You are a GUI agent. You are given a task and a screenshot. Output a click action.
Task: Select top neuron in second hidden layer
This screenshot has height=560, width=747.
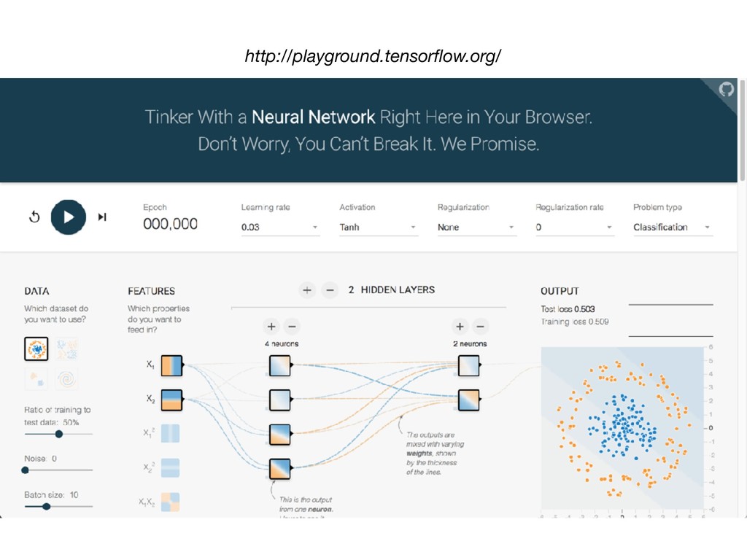469,366
